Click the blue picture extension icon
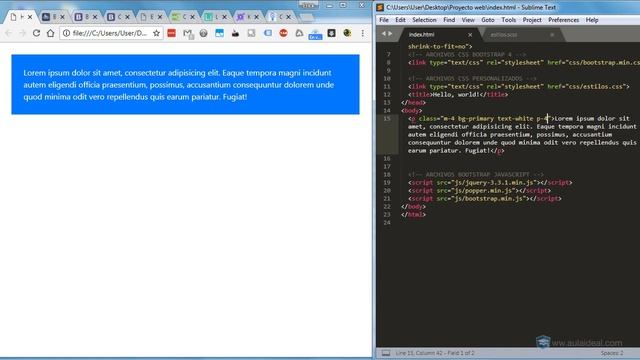640x360 pixels. click(219, 33)
